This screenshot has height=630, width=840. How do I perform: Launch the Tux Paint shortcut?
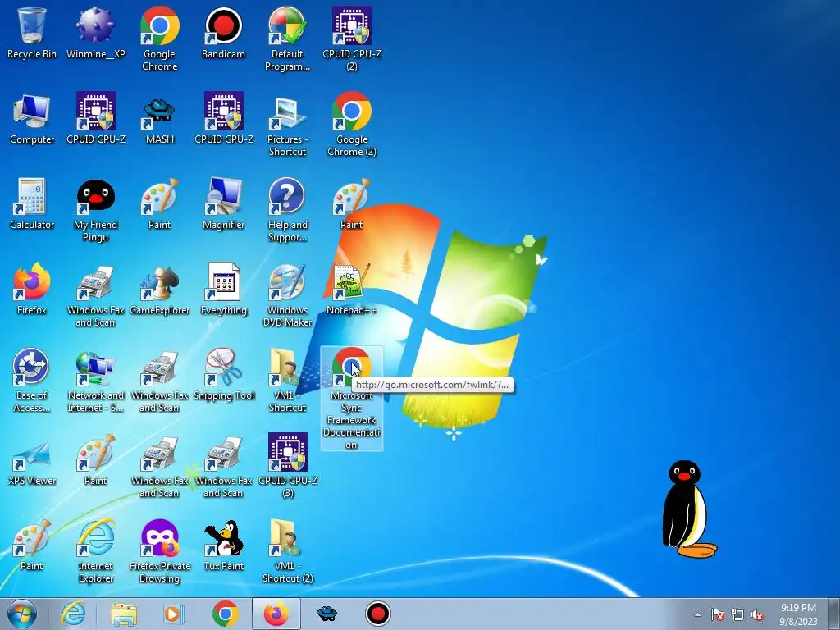tap(223, 545)
